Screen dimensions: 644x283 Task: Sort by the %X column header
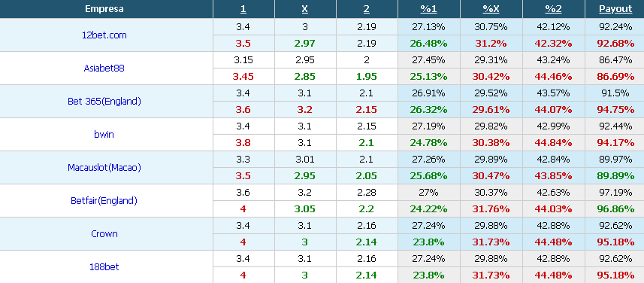tap(491, 9)
